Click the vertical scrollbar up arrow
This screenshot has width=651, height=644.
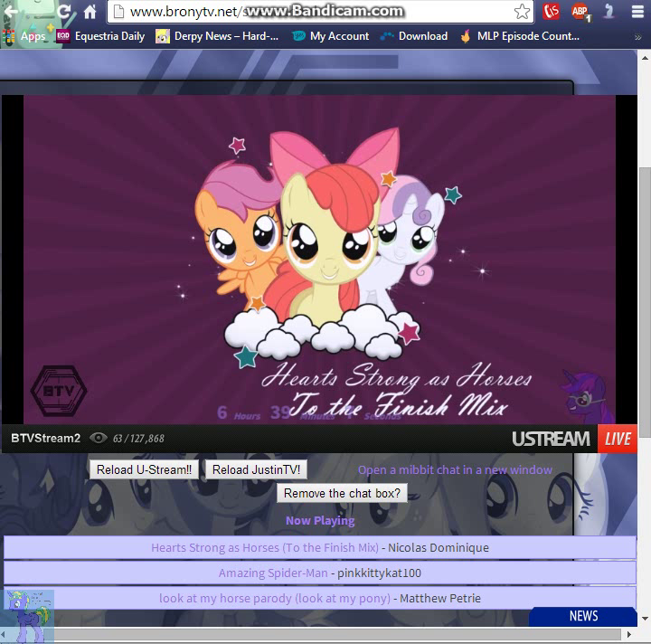tap(645, 58)
